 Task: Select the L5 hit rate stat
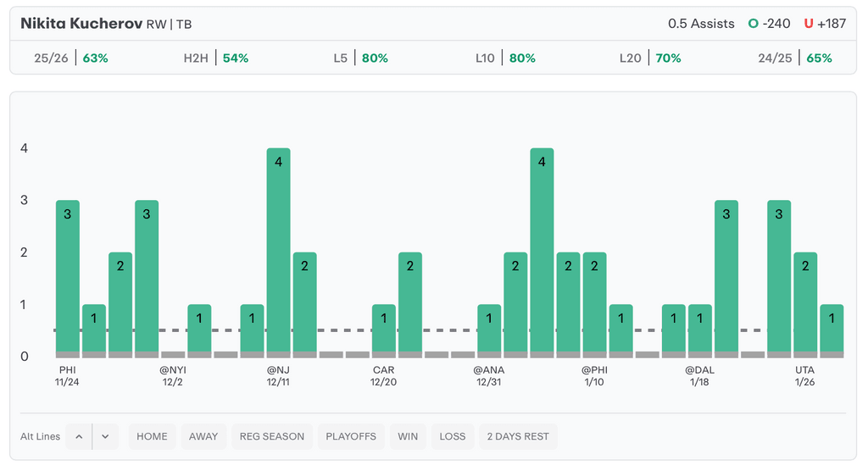(x=361, y=58)
